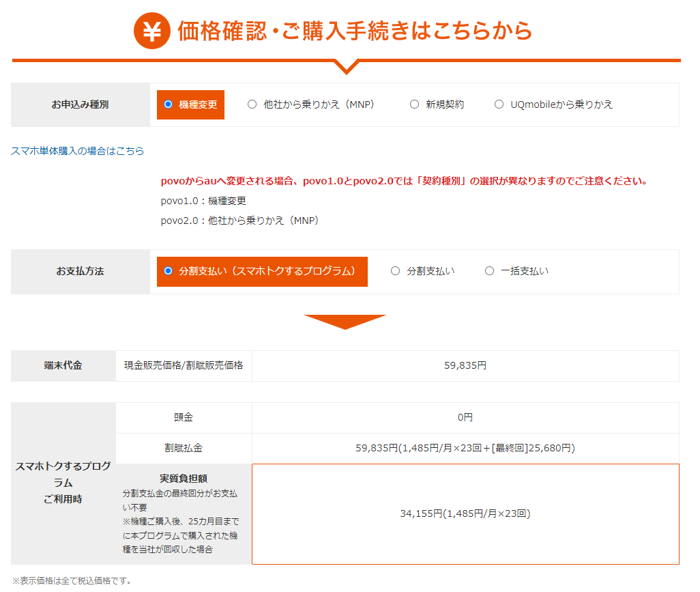Click the お申込み種別 label cell

(80, 105)
